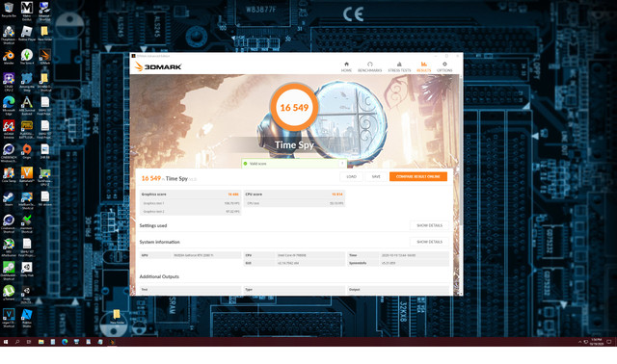Viewport: 617px width, 364px height.
Task: Click the question mark on Valid score banner
Action: (342, 163)
